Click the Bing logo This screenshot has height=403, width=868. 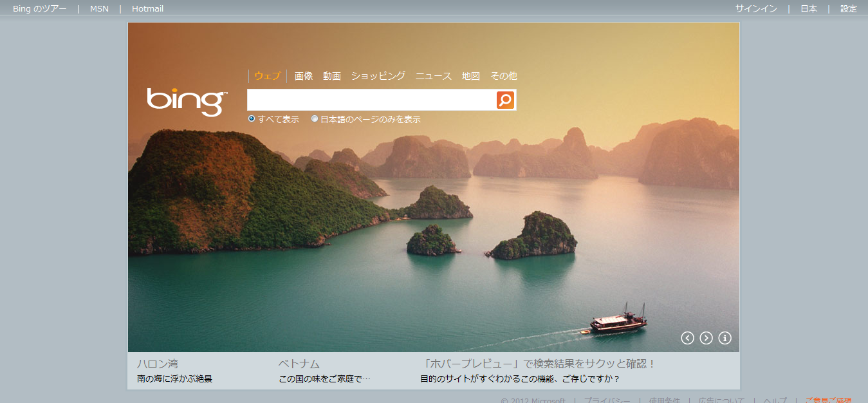[187, 102]
